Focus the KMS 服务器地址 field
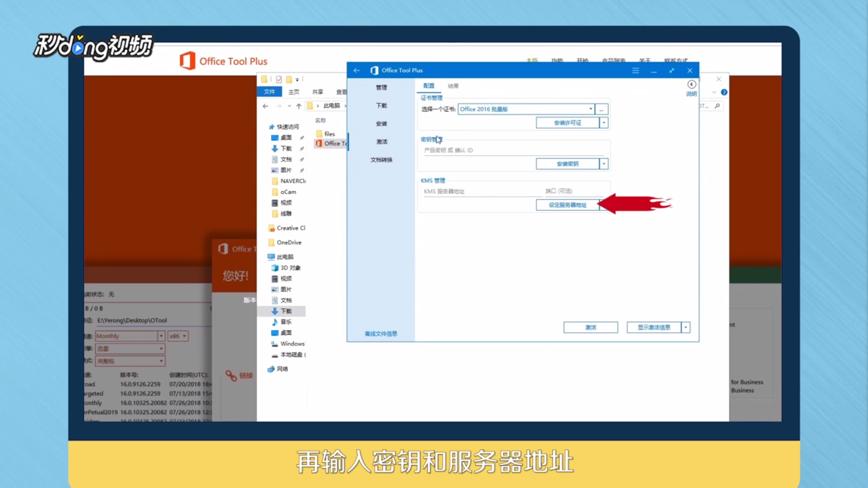The width and height of the screenshot is (868, 488). 482,192
